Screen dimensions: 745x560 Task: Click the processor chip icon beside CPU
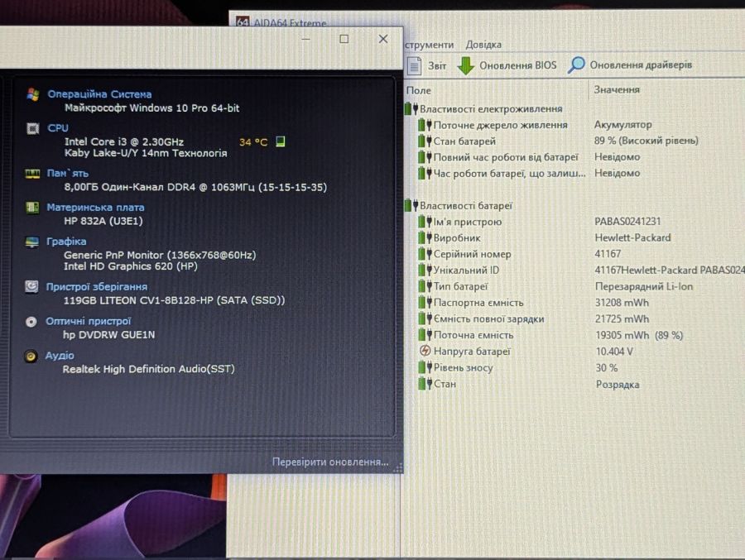coord(33,128)
